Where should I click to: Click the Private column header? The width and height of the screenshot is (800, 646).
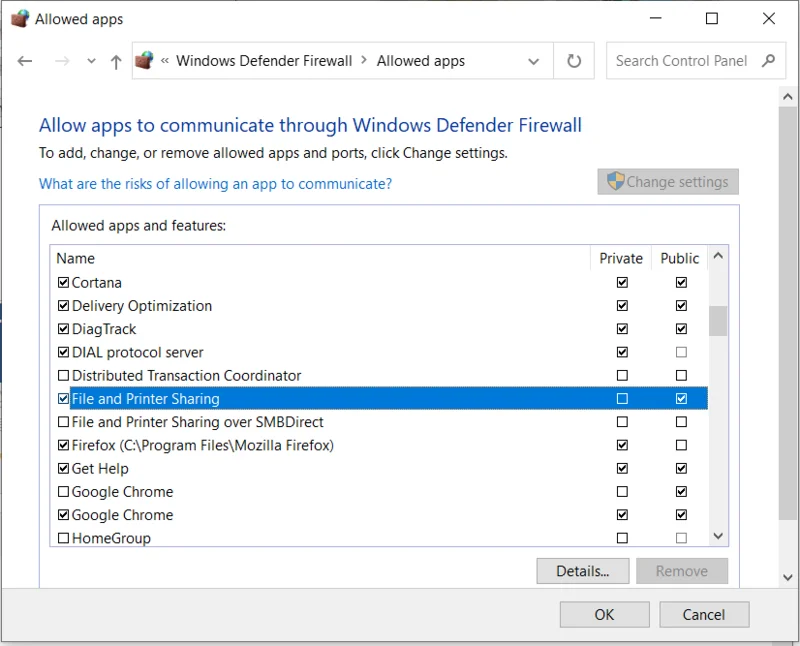620,258
